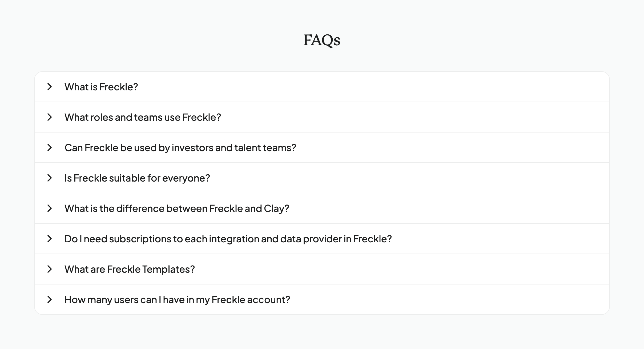Expand "What are Freckle Templates?" chevron
This screenshot has height=349, width=644.
click(x=50, y=269)
